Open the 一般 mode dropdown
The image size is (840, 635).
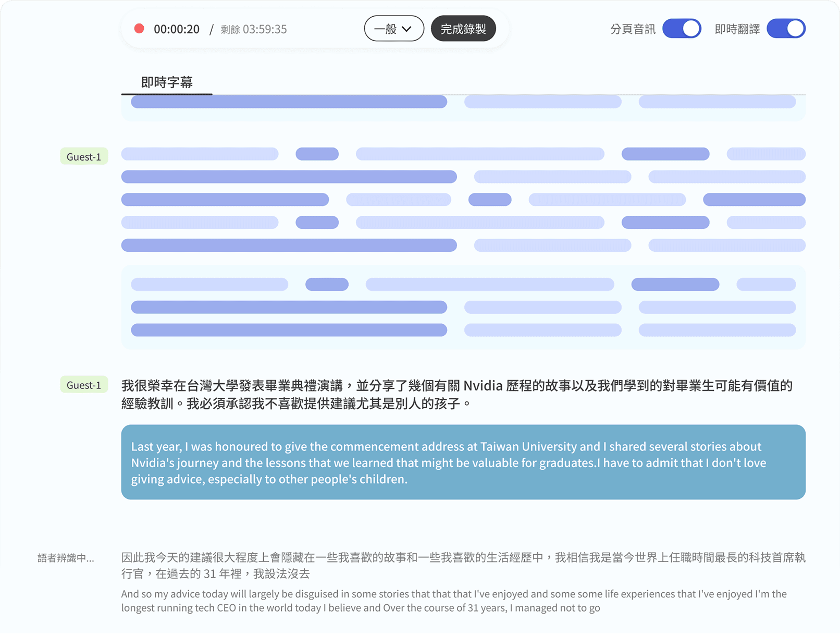point(393,29)
